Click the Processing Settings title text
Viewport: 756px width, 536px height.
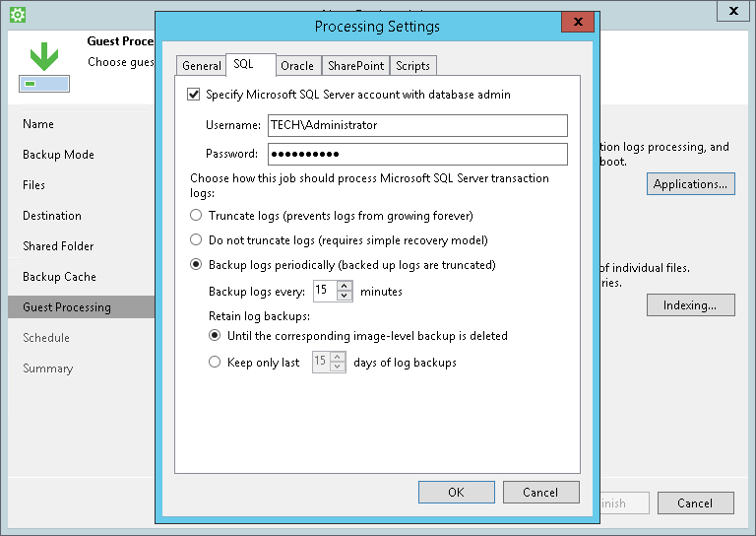coord(377,26)
